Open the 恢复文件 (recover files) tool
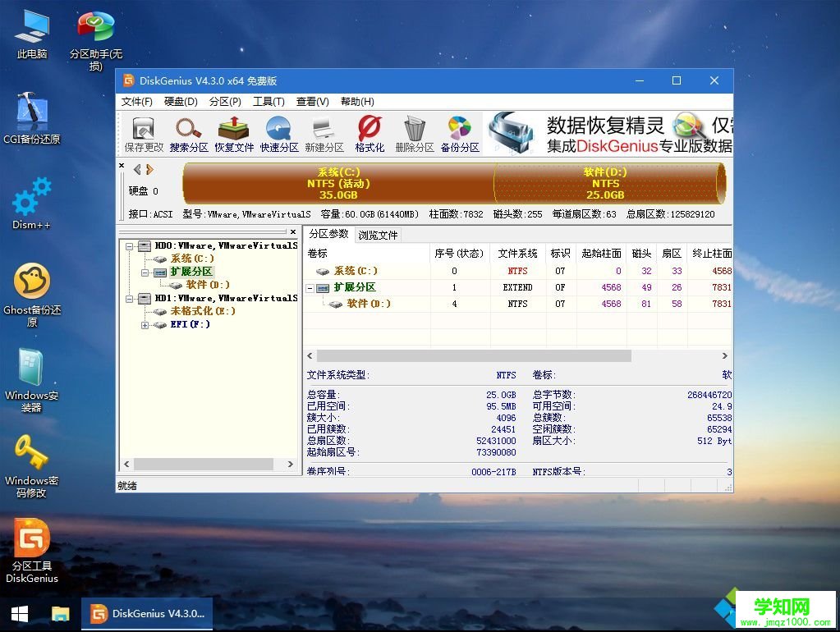840x632 pixels. tap(234, 133)
